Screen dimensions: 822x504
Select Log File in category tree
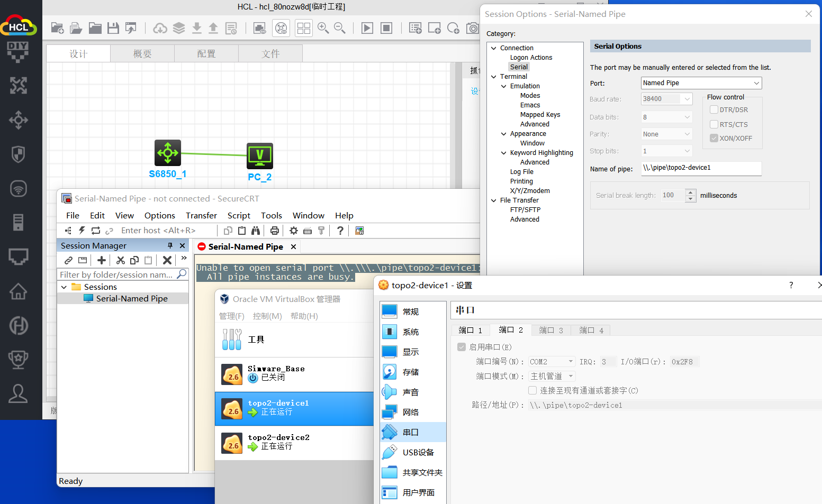[x=522, y=172]
